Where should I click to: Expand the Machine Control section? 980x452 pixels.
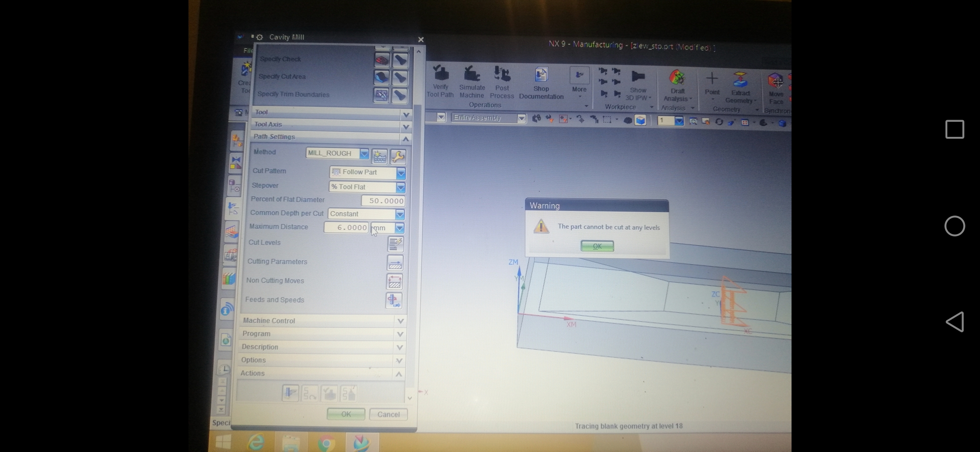pos(324,321)
